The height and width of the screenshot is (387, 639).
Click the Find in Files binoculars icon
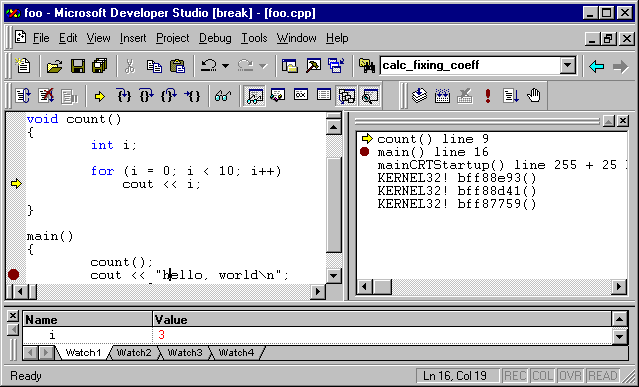[366, 66]
